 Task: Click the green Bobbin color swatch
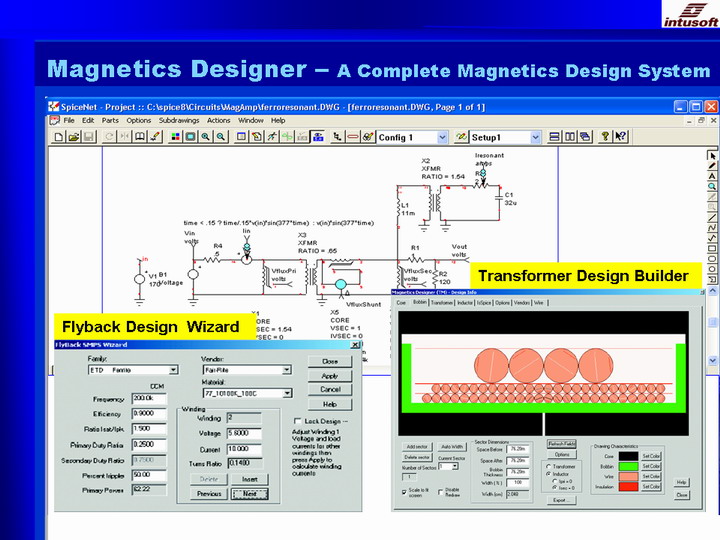(629, 466)
